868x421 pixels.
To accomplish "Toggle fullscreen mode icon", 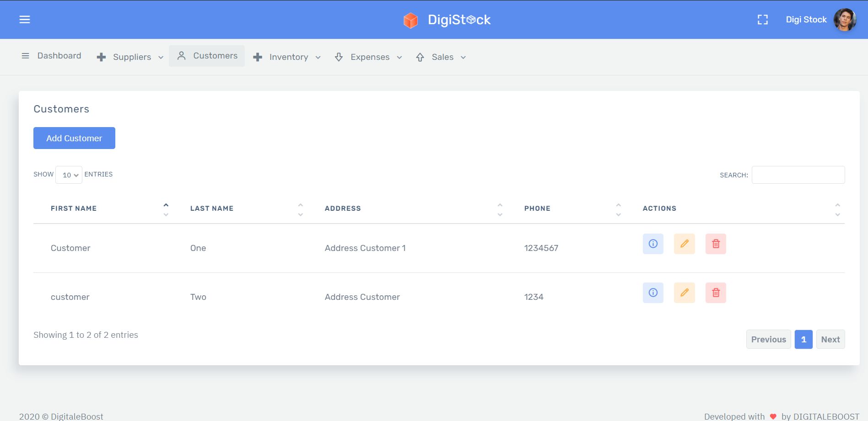I will click(x=762, y=20).
